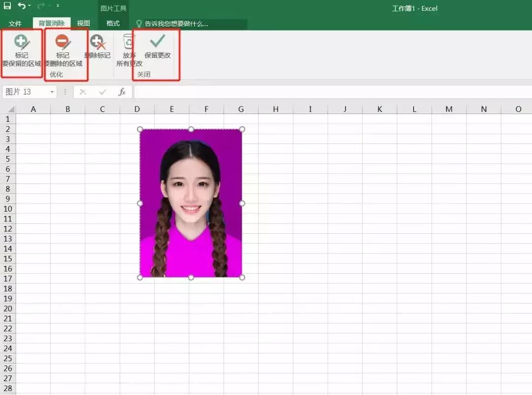
Task: Click the 告诉我您想要做什么 search box
Action: pyautogui.click(x=190, y=24)
